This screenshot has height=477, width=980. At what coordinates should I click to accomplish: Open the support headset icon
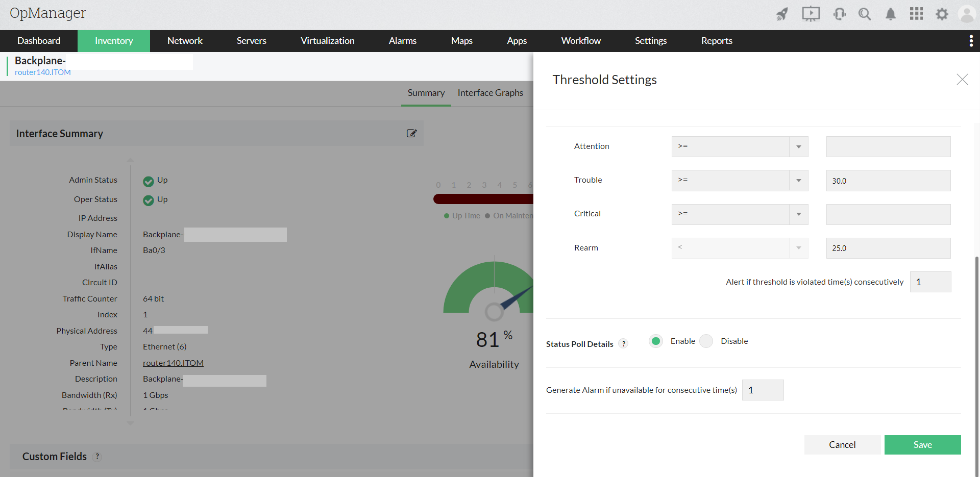839,14
